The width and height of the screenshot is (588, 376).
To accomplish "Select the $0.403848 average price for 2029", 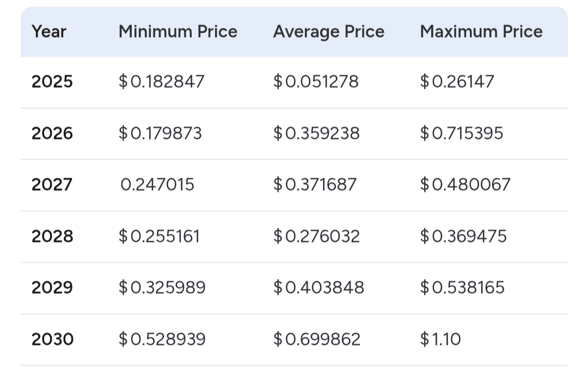I will tap(318, 288).
